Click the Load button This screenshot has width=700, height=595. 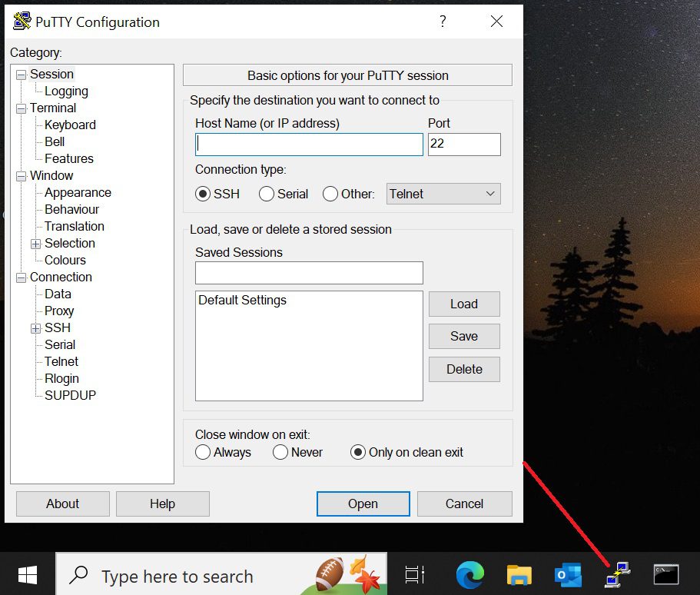coord(464,304)
